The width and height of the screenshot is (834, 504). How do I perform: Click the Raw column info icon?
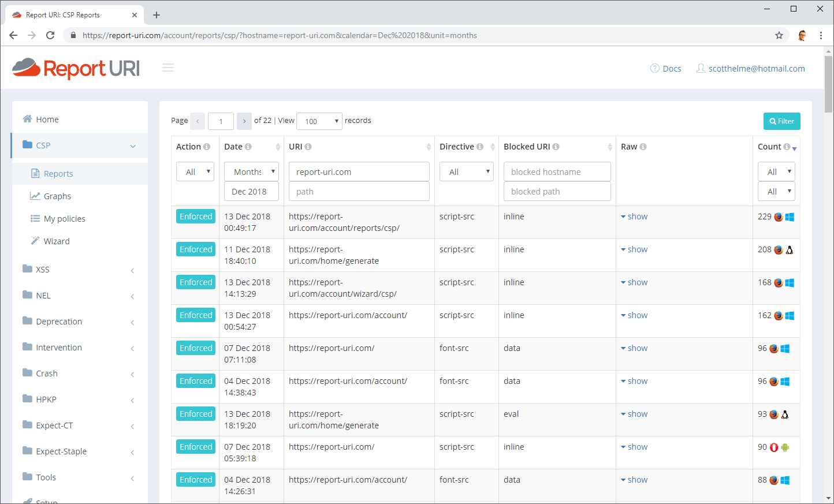coord(643,147)
